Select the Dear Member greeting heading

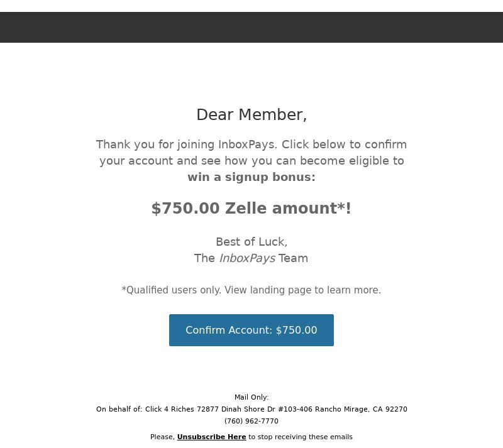point(251,115)
